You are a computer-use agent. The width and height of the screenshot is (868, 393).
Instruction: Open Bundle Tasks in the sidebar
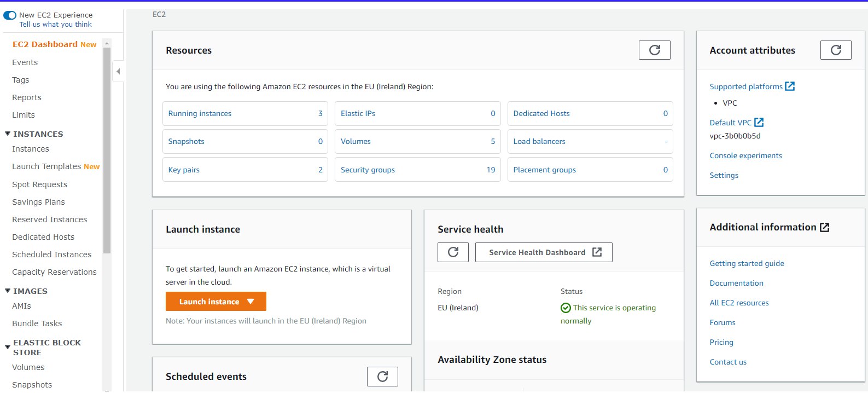(x=37, y=323)
